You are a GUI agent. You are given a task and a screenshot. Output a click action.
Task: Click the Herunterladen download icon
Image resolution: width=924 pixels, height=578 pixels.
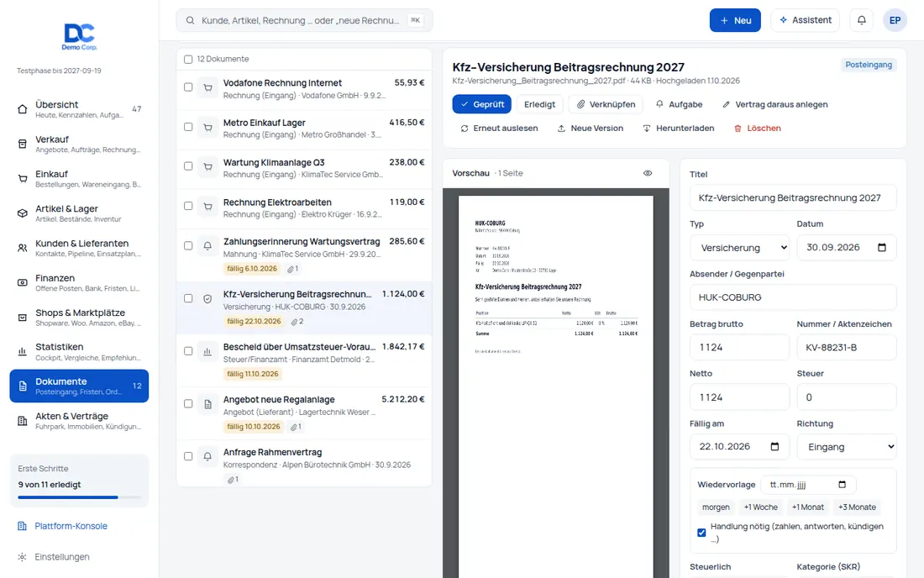(647, 129)
